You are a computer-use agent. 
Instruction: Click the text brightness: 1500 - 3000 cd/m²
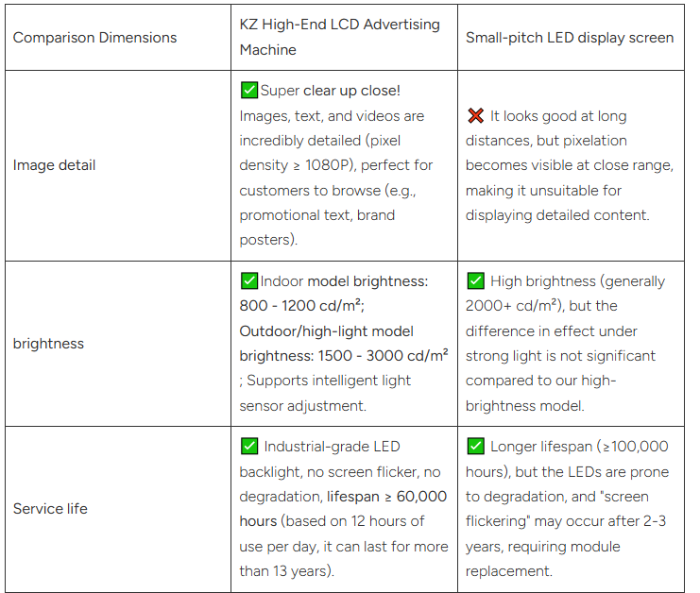[x=344, y=356]
